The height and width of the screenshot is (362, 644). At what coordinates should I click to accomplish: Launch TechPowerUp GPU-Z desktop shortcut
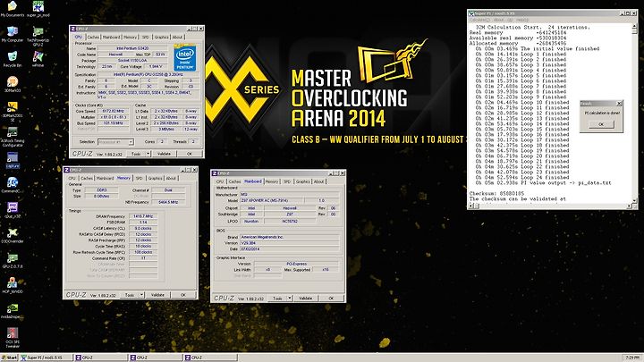[x=38, y=36]
